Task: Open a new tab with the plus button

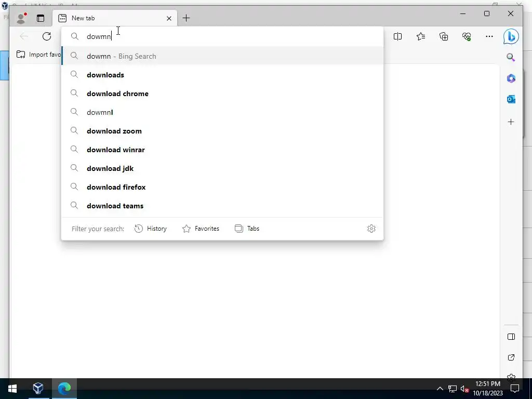Action: pyautogui.click(x=187, y=18)
